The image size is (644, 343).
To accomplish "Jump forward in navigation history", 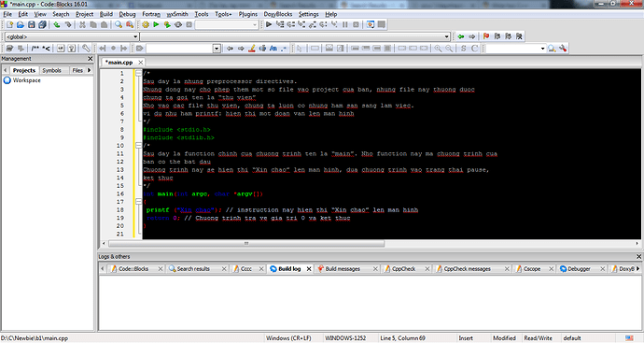I will [472, 36].
